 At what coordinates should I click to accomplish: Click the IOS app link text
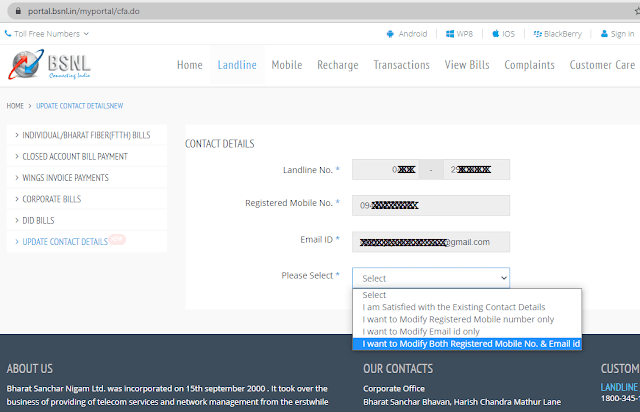click(508, 34)
